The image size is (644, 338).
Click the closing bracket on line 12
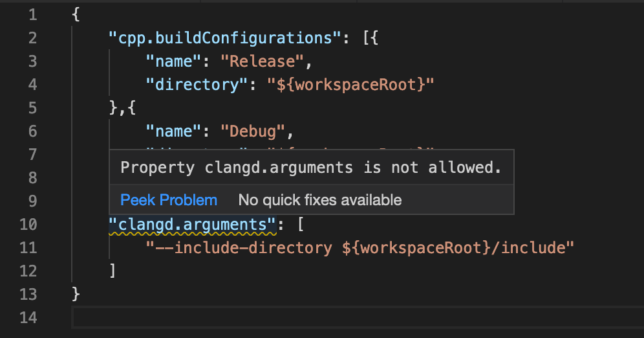point(113,271)
